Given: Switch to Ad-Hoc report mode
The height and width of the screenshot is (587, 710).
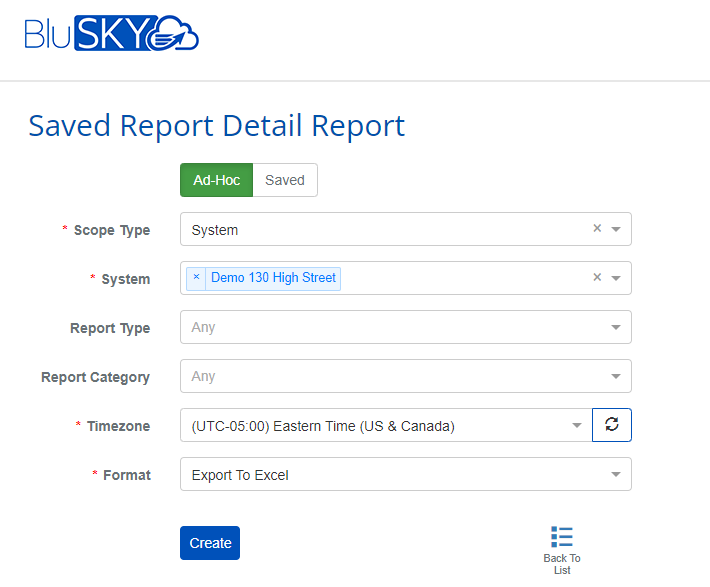Looking at the screenshot, I should pos(216,180).
